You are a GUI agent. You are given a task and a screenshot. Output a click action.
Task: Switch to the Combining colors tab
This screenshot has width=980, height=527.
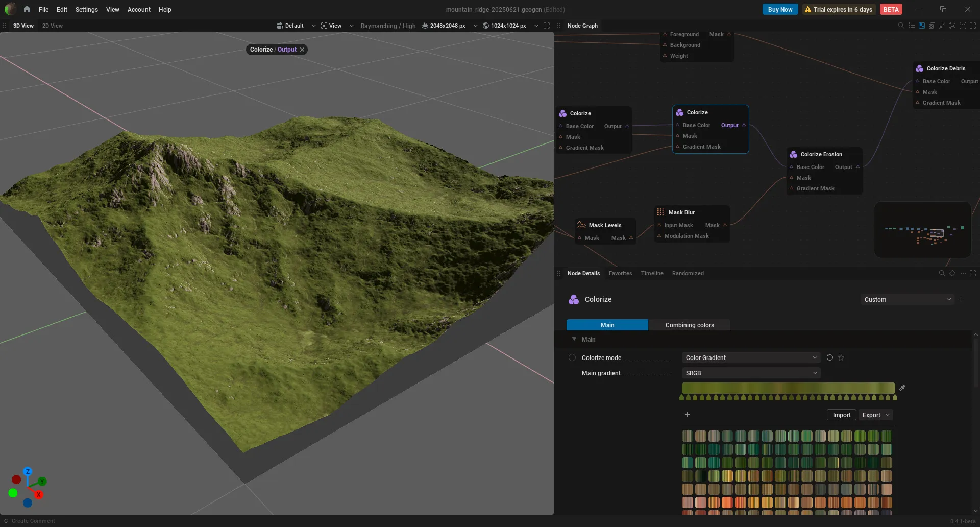coord(689,325)
